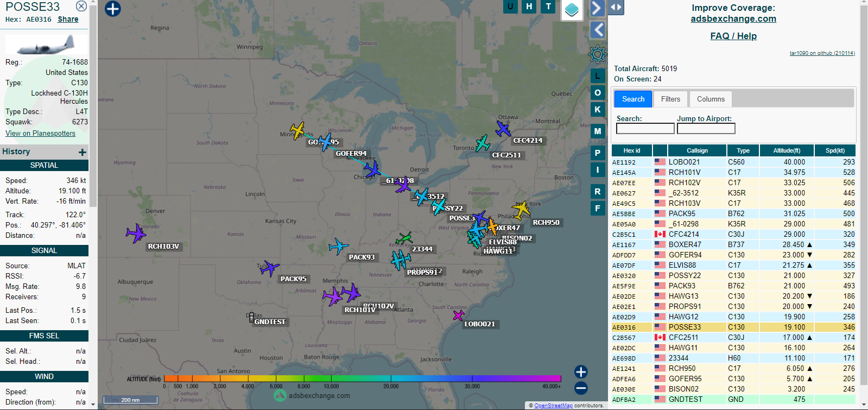Toggle the U map button
Image resolution: width=868 pixels, height=410 pixels.
[x=510, y=7]
